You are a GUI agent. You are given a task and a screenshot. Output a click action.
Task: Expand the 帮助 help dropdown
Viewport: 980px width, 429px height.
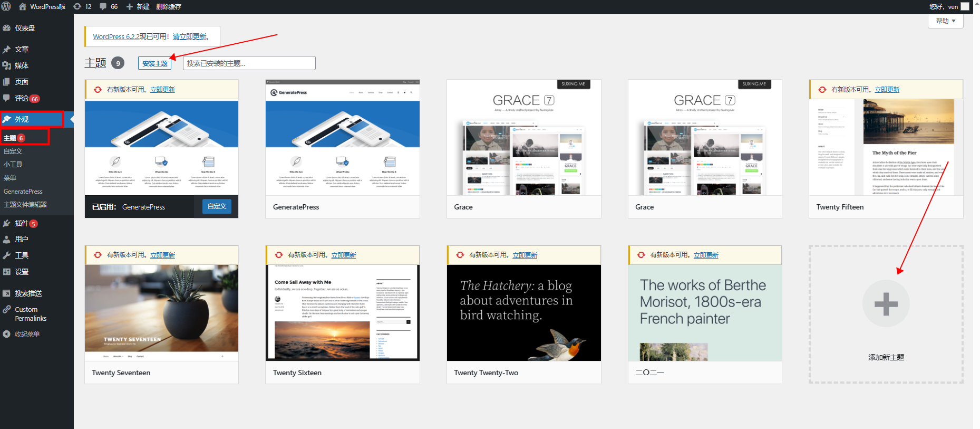pos(945,21)
